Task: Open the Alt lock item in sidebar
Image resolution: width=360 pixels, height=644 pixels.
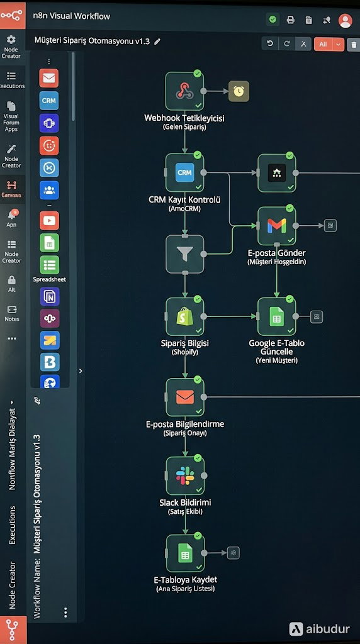Action: click(x=12, y=284)
